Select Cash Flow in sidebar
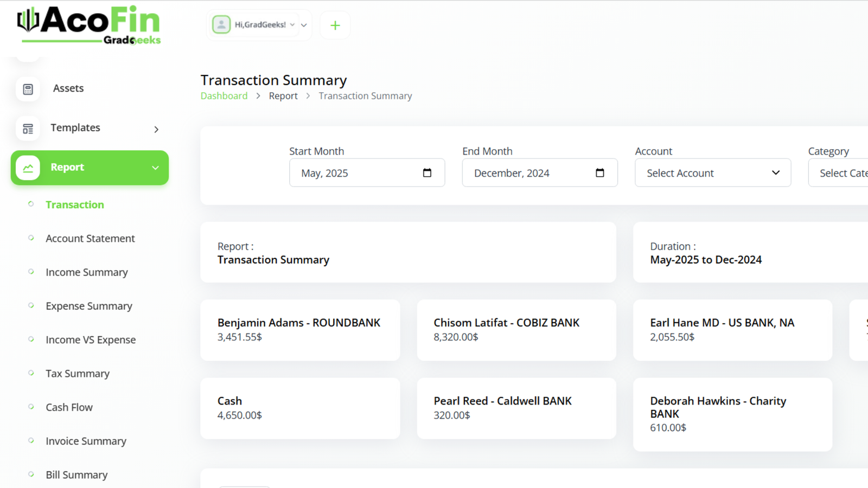The image size is (868, 488). click(69, 407)
